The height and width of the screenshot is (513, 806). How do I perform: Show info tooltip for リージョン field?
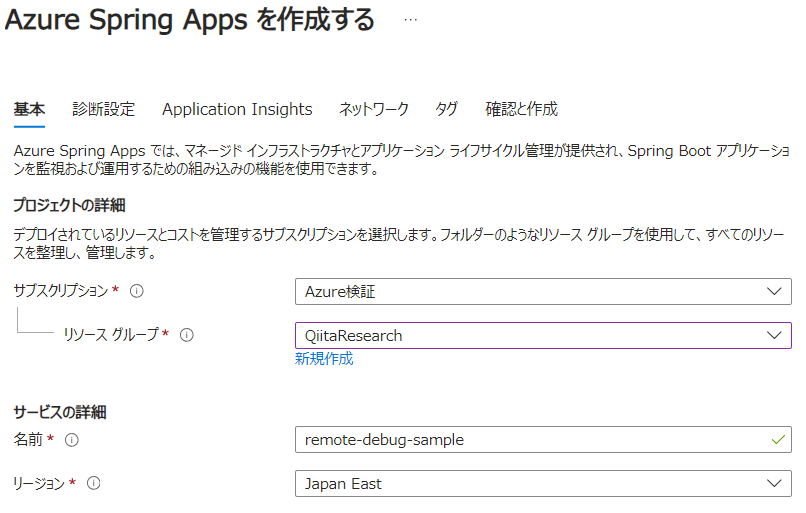(x=94, y=483)
